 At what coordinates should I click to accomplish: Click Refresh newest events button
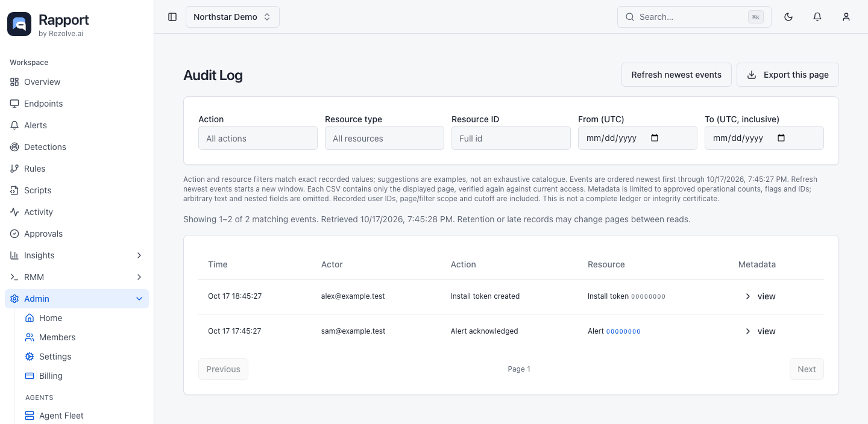tap(676, 75)
